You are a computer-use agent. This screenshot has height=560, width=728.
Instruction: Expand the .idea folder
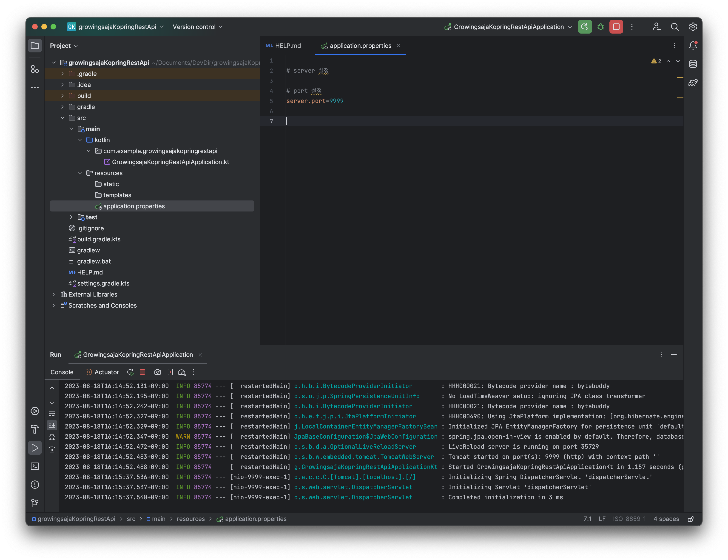(x=62, y=85)
